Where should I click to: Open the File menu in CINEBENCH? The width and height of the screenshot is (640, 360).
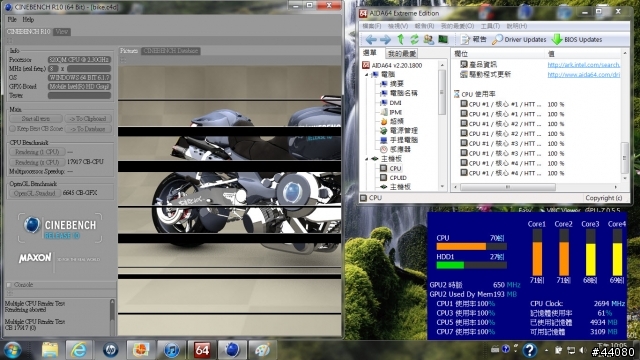12,20
